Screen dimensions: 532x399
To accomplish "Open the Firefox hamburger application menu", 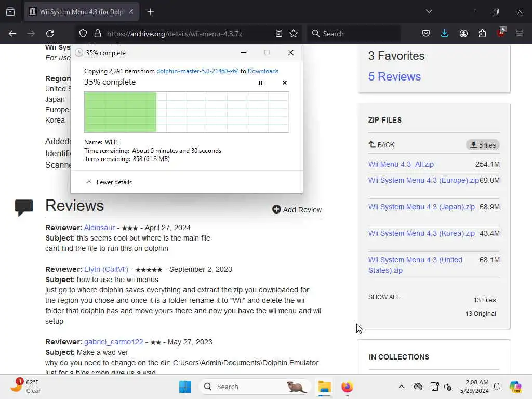I will [520, 34].
